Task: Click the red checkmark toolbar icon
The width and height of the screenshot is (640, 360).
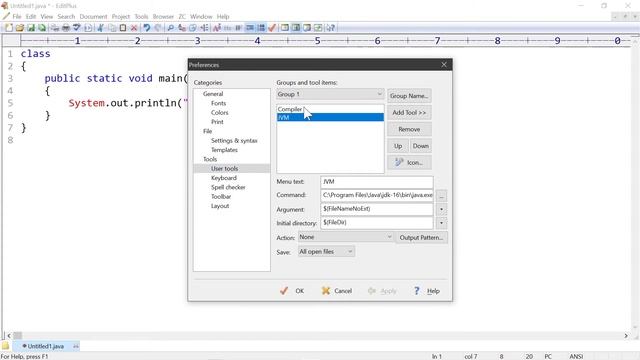Action: 272,28
